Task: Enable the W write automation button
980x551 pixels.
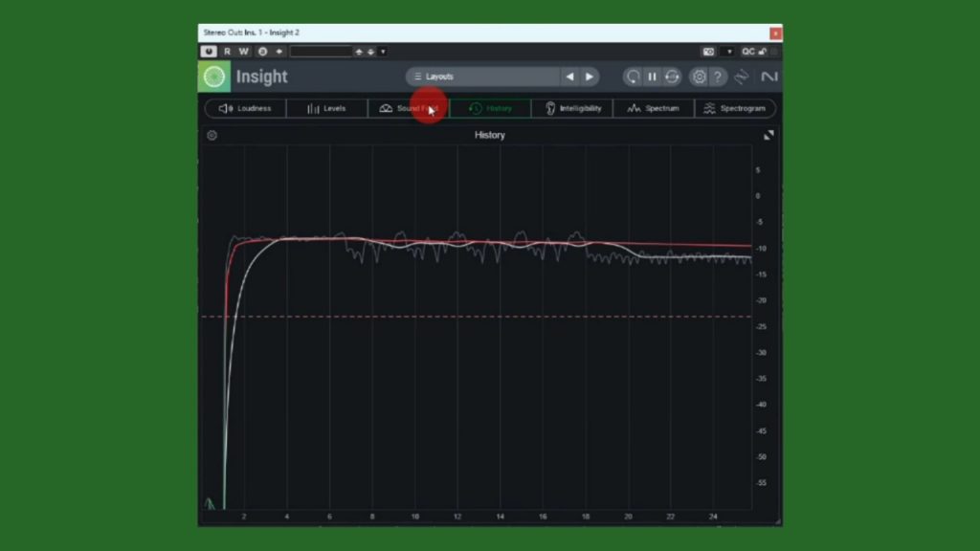Action: (x=244, y=52)
